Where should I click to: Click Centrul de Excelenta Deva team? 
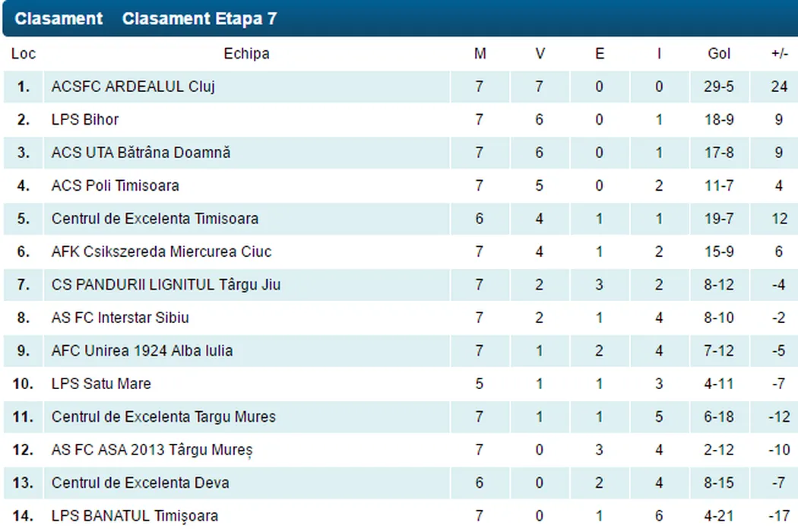(140, 483)
